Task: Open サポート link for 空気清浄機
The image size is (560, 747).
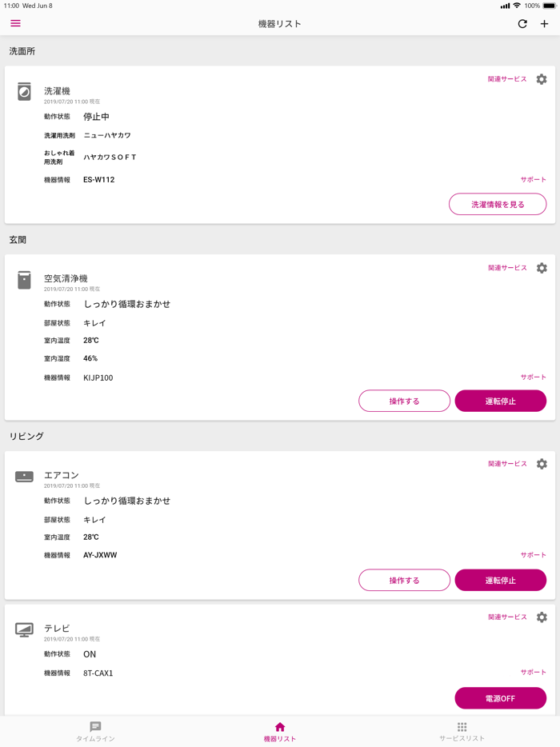Action: tap(534, 377)
